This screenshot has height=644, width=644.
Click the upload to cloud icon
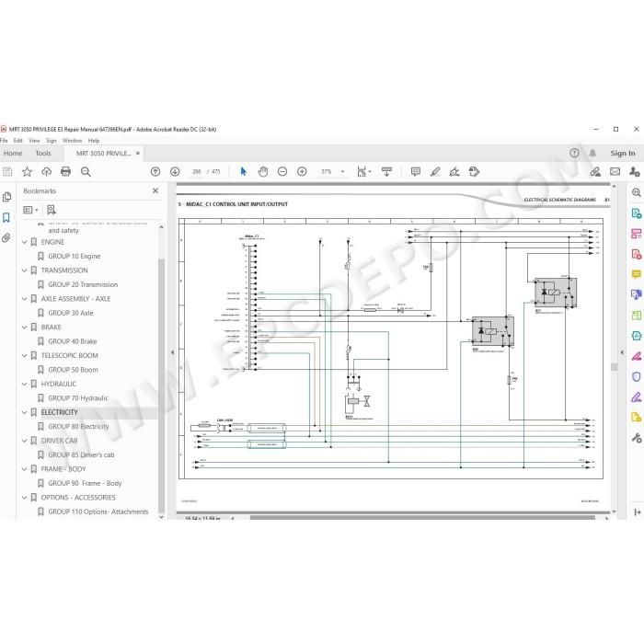point(46,172)
